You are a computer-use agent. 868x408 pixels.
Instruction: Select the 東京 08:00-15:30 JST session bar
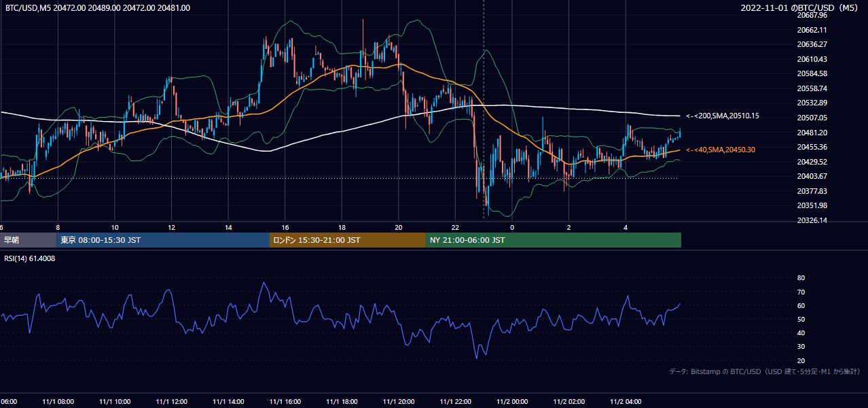pos(163,240)
